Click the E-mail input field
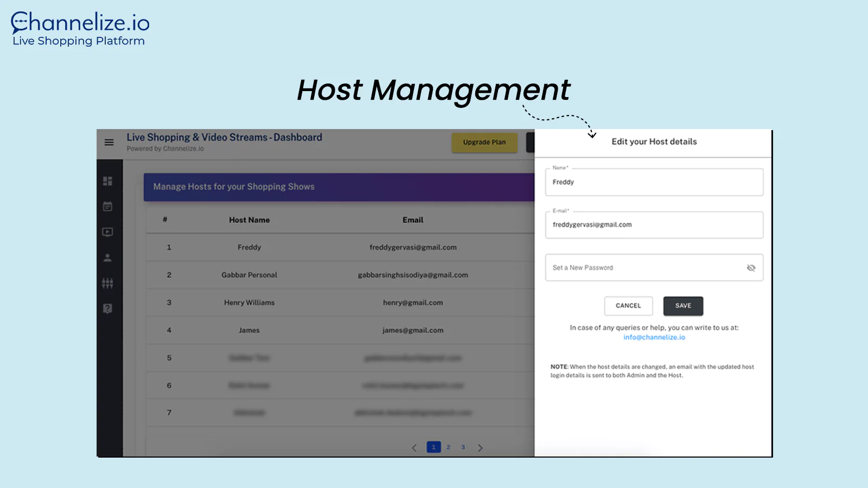The height and width of the screenshot is (488, 868). 654,225
